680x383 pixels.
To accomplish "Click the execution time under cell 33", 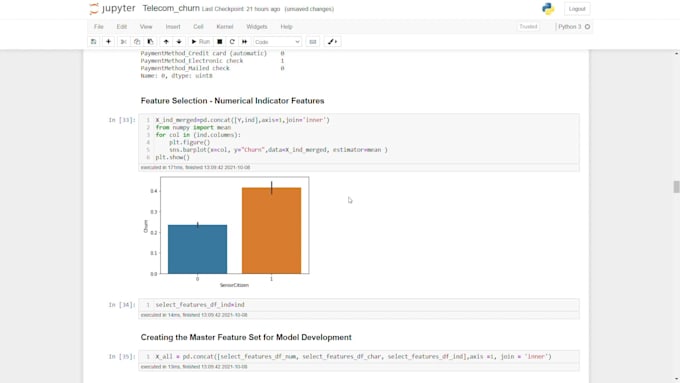I will 195,167.
